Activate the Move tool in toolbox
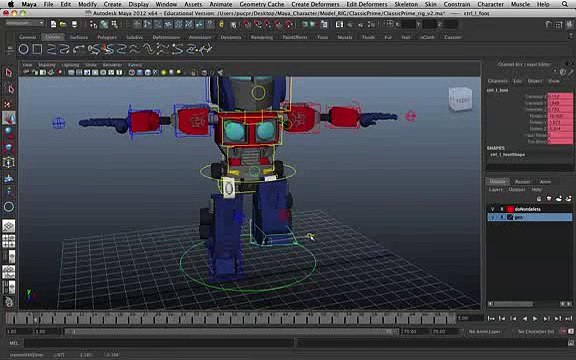 (9, 118)
